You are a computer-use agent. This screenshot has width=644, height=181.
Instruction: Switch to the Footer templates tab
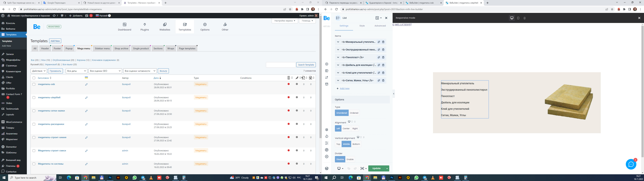pyautogui.click(x=57, y=48)
